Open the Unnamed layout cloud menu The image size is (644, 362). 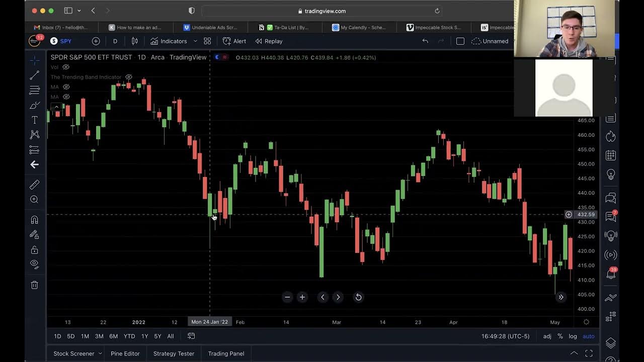coord(490,41)
